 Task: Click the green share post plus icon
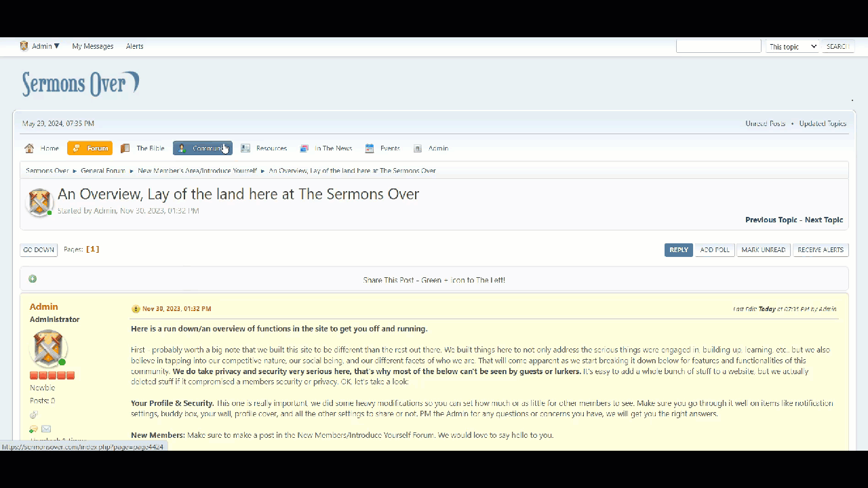click(33, 279)
